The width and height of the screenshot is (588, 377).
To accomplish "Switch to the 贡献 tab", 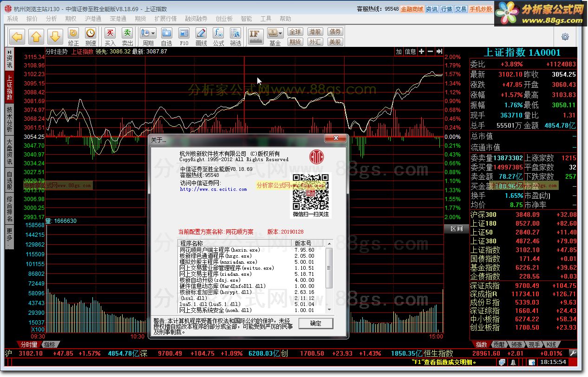I will 499,344.
